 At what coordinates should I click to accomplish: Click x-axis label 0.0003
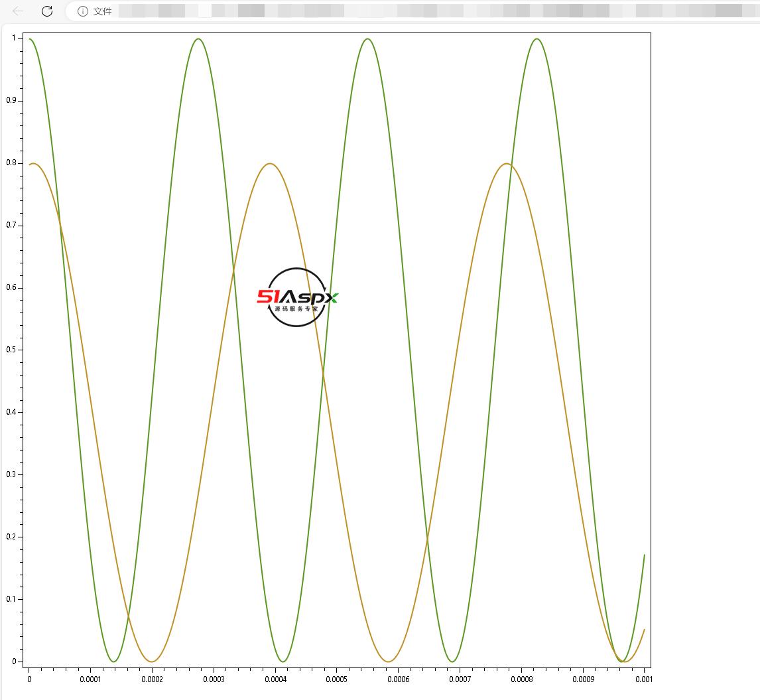click(214, 679)
